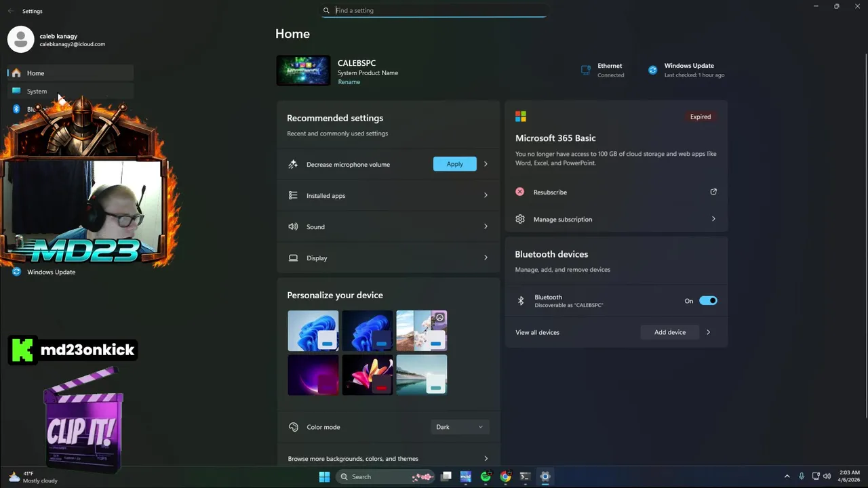
Task: Open the taskbar clock showing 2:03 AM
Action: point(849,476)
